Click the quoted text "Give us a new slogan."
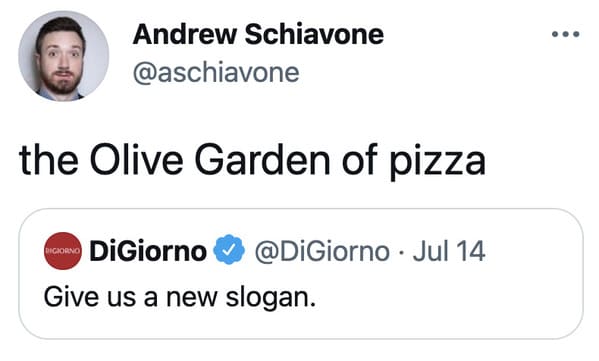This screenshot has height=361, width=599. pos(180,298)
